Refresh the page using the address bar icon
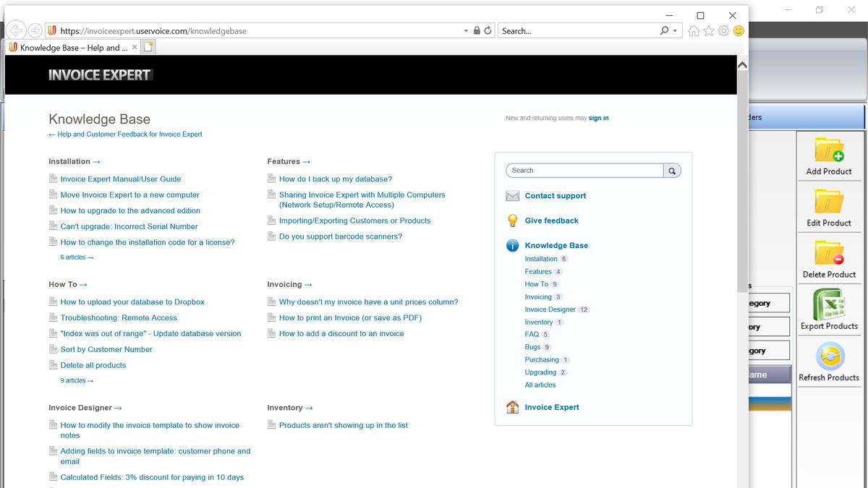The width and height of the screenshot is (868, 488). tap(487, 30)
